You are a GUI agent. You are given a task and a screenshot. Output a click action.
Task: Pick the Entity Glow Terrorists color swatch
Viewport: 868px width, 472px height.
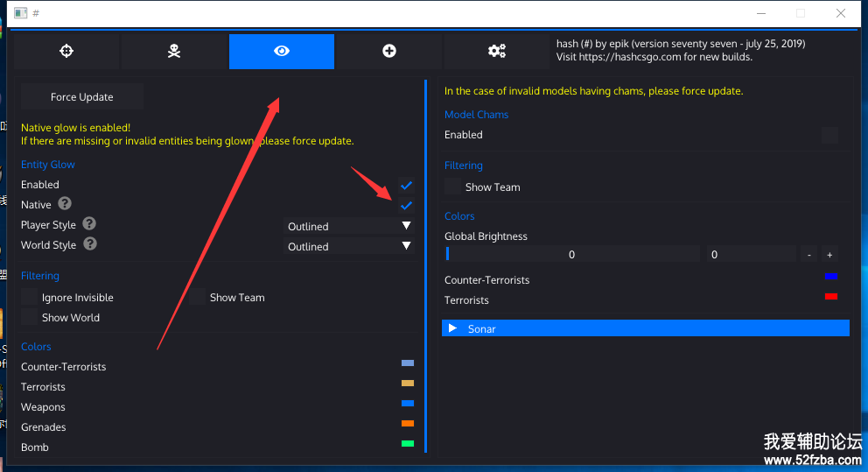(407, 384)
